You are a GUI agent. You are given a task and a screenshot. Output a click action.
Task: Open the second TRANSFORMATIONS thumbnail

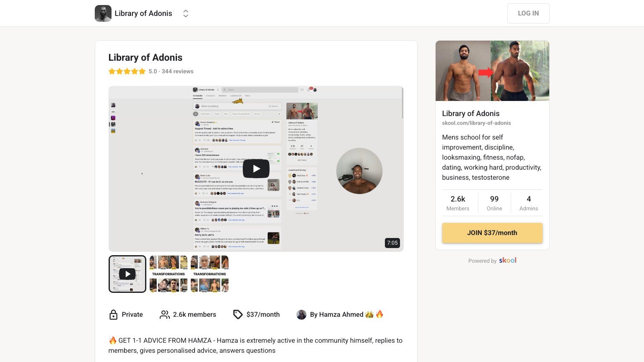210,274
